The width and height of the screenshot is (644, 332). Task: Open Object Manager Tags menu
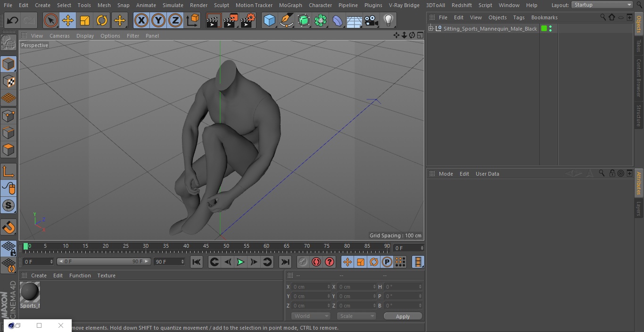(519, 17)
